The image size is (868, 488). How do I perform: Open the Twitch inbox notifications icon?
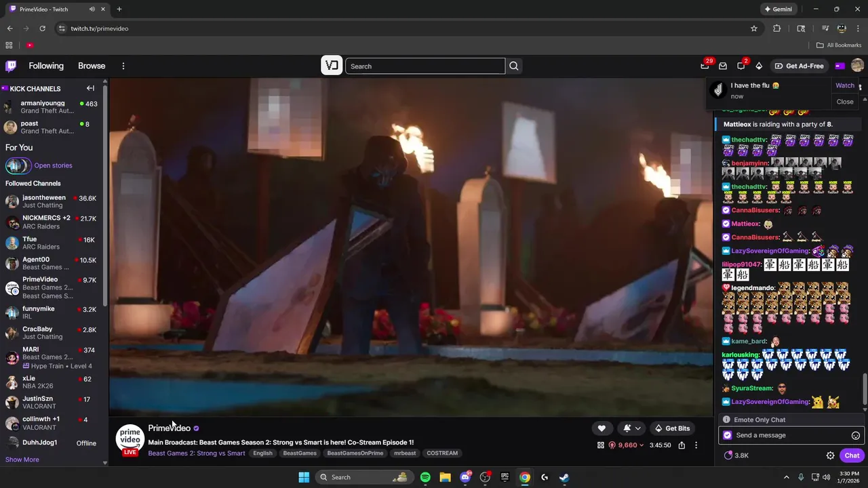(x=723, y=66)
